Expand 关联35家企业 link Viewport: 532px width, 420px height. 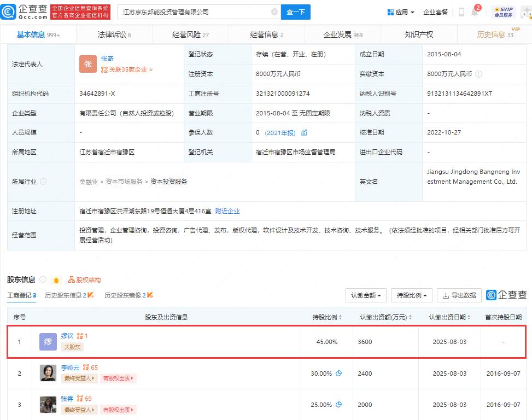[127, 69]
